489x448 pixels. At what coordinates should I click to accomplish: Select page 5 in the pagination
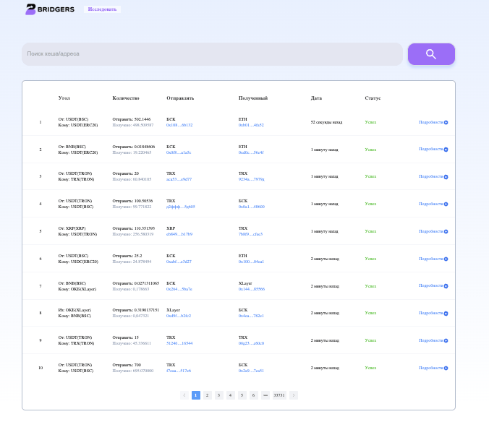coord(242,395)
